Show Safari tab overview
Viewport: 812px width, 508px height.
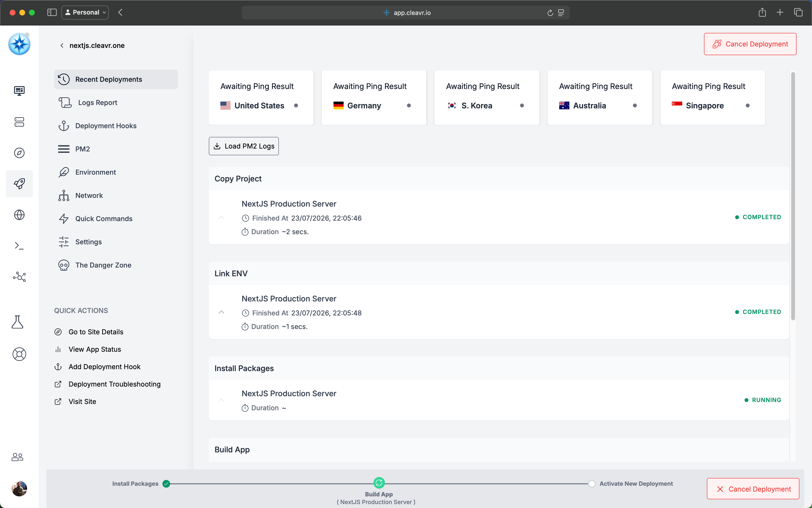(798, 12)
